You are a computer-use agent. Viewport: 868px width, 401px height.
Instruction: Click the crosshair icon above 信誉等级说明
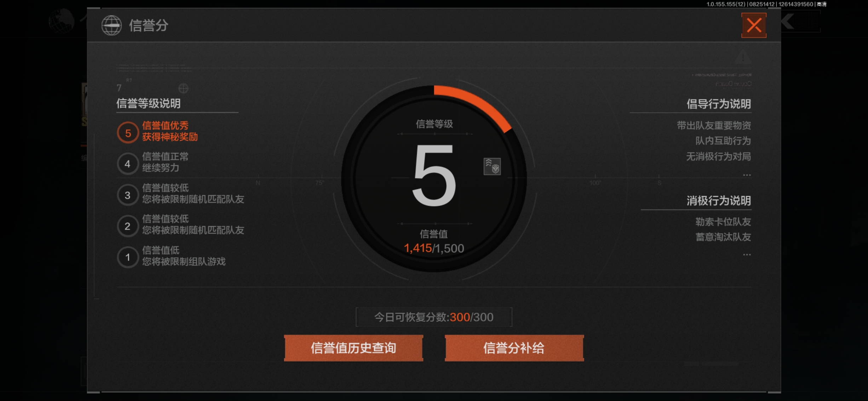point(183,88)
